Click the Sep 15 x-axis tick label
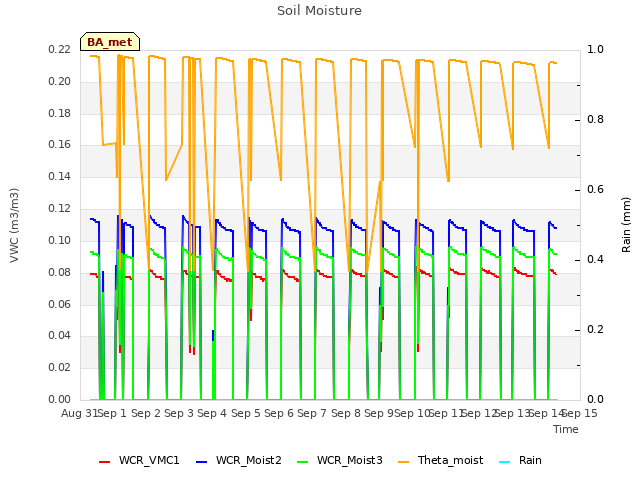640x480 pixels. 580,413
